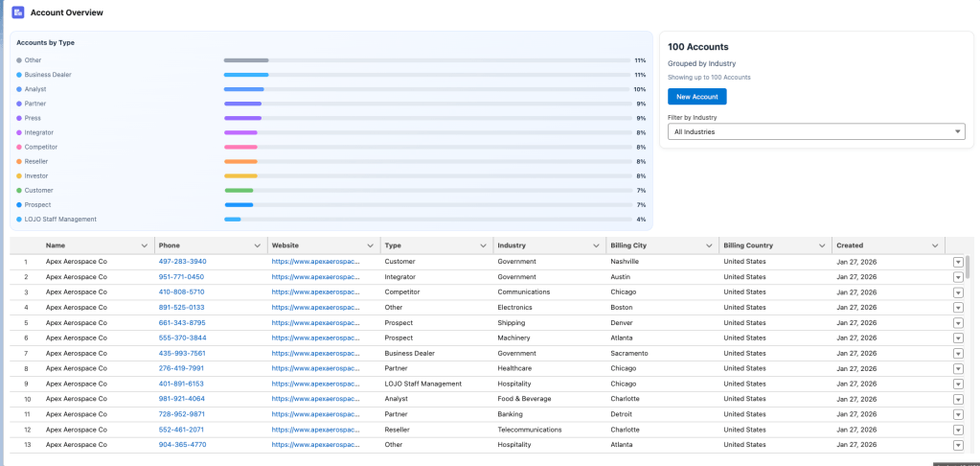Click the Name column sort chevron
This screenshot has height=466, width=980.
click(145, 245)
